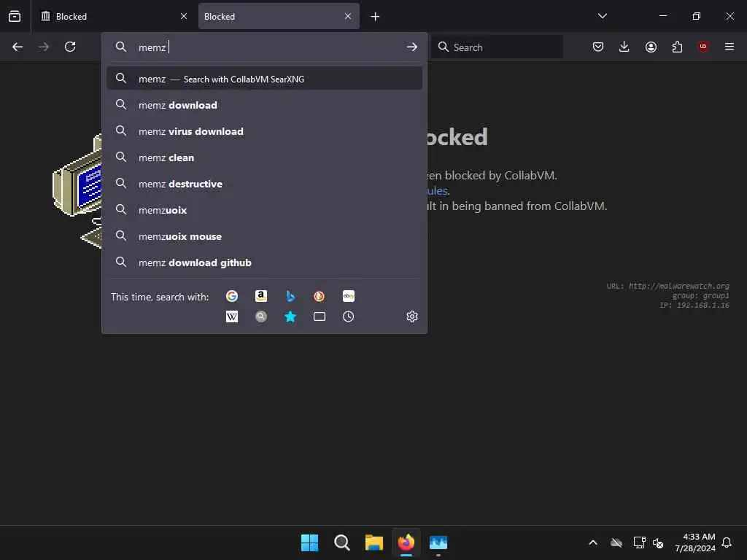
Task: Select suggestion memzuoix mouse
Action: [264, 236]
